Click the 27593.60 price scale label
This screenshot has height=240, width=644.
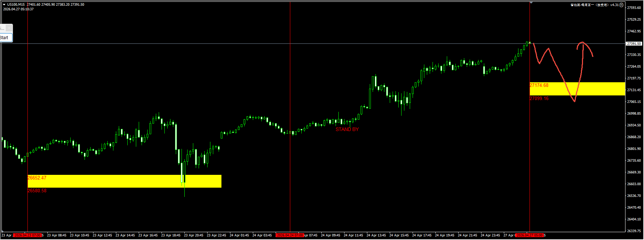[x=634, y=8]
